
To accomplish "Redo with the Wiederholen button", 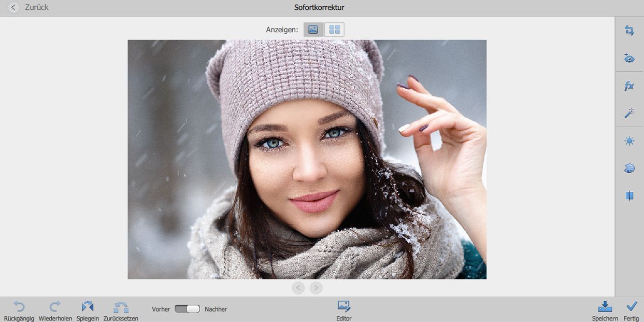I will coord(55,311).
